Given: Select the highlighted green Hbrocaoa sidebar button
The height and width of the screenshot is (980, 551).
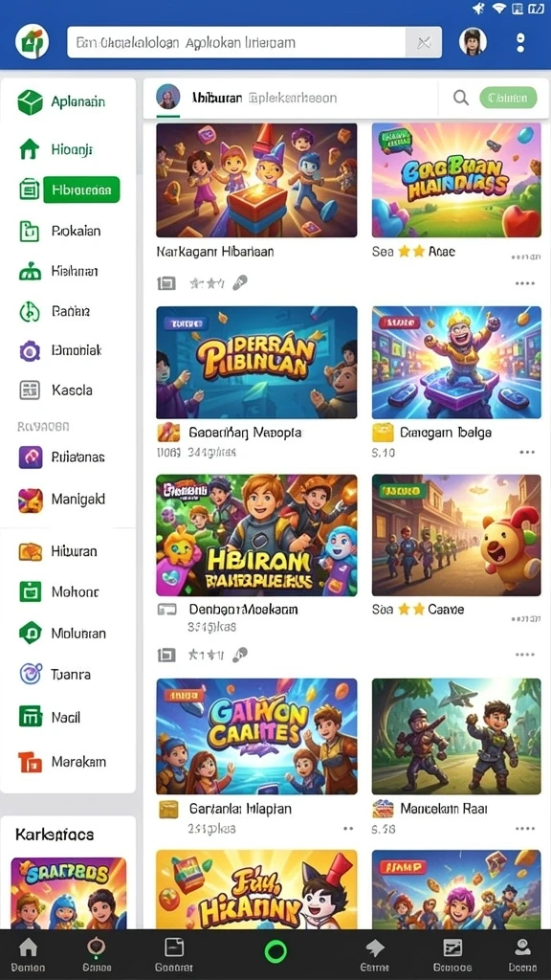Looking at the screenshot, I should (81, 189).
